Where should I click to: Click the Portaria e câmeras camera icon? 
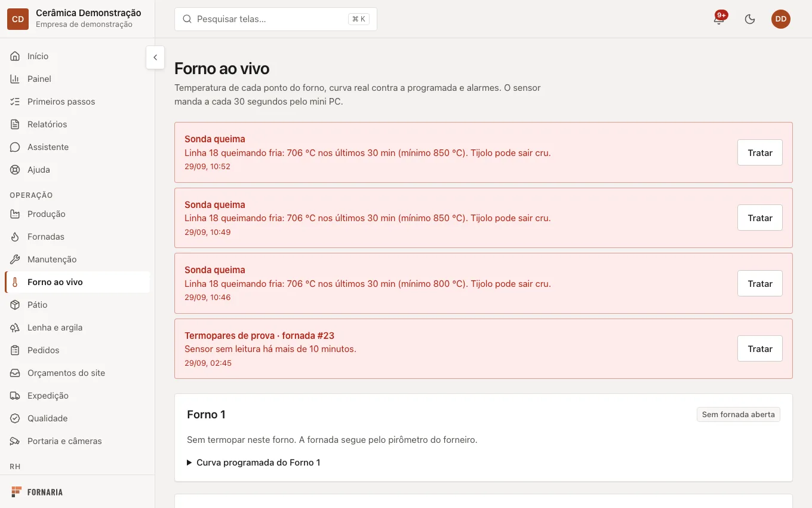16,441
